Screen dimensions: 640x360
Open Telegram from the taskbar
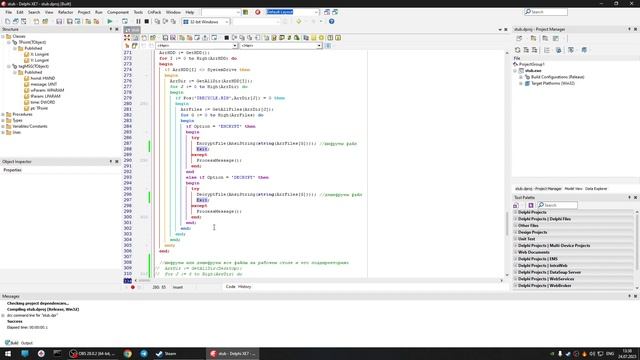click(144, 353)
